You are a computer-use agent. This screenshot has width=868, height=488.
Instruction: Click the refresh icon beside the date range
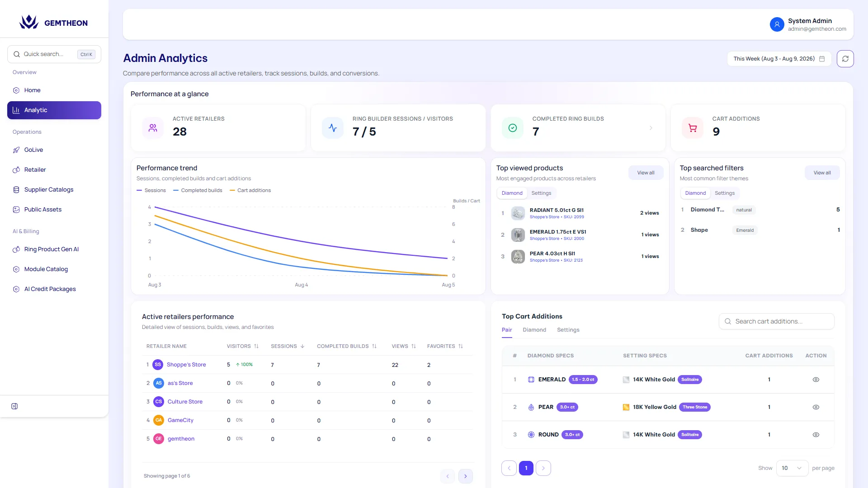pos(845,59)
